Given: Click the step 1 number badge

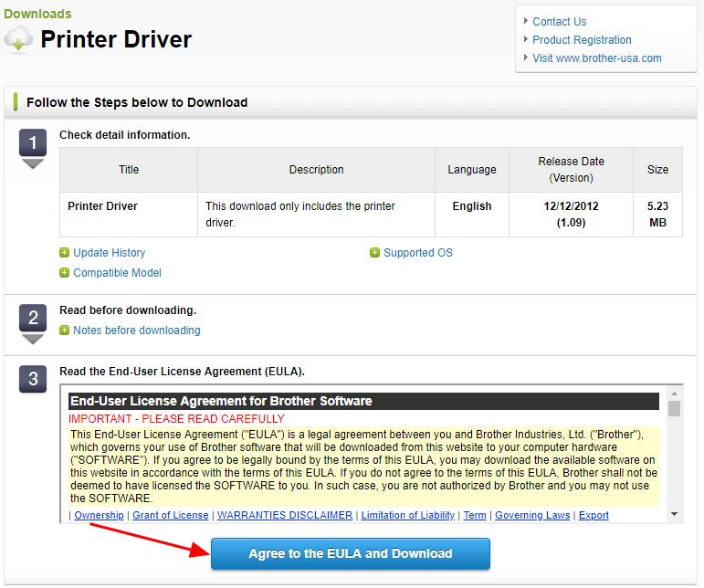Looking at the screenshot, I should (33, 142).
